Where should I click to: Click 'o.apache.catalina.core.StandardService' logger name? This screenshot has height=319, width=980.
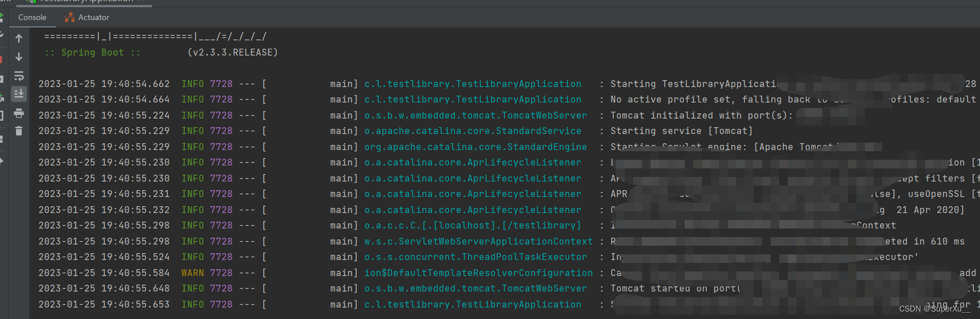coord(473,131)
